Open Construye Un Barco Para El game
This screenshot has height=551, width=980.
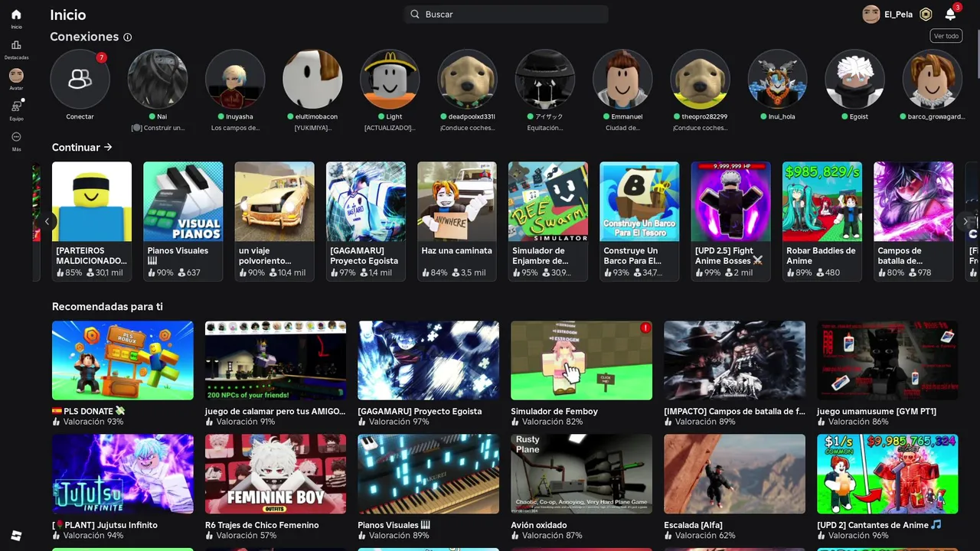(x=639, y=221)
